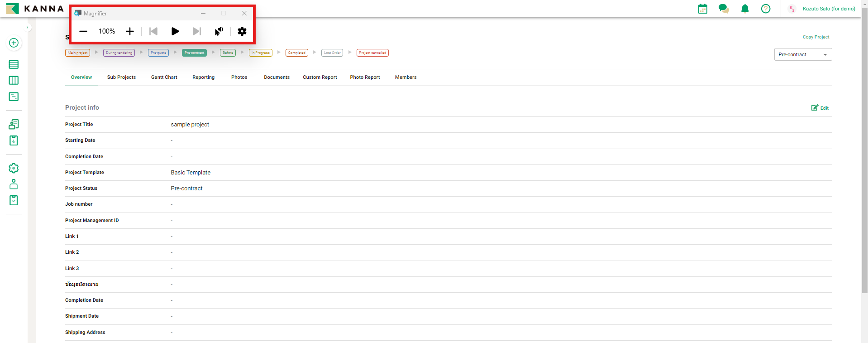The height and width of the screenshot is (343, 868).
Task: Click Magnifier zoom in plus button
Action: 130,31
